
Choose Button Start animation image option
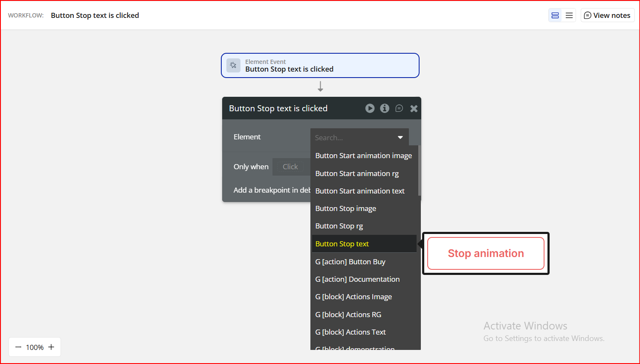tap(365, 156)
